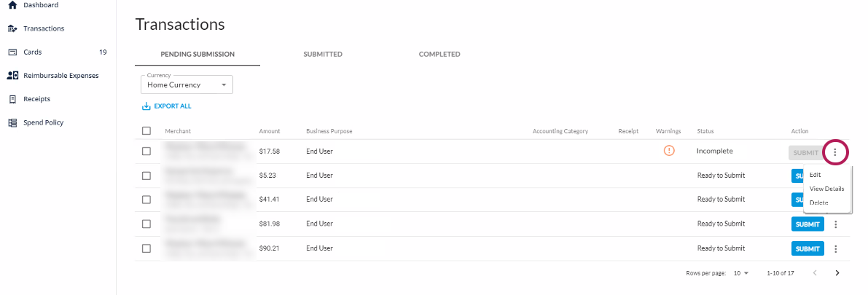Viewport: 868px width, 295px height.
Task: Open the Dashboard home icon
Action: [12, 5]
